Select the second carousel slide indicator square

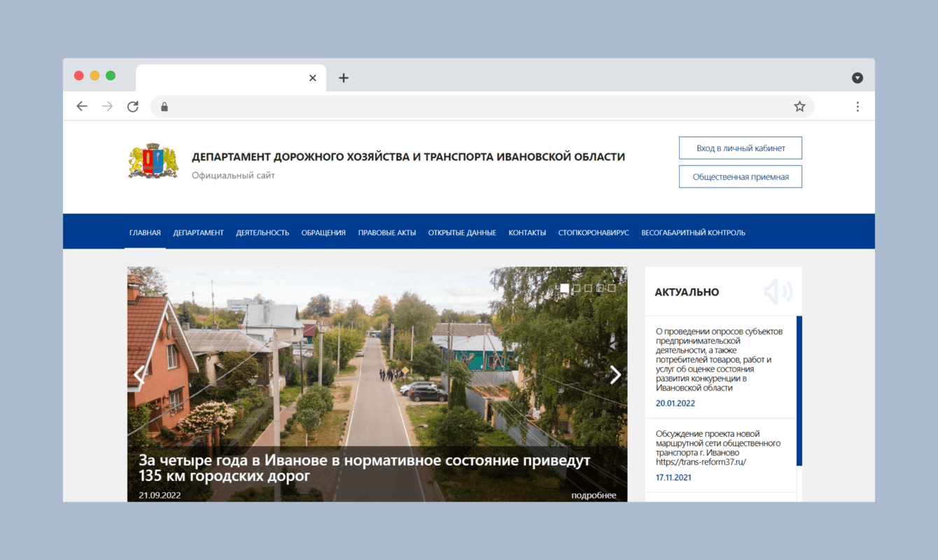coord(576,288)
